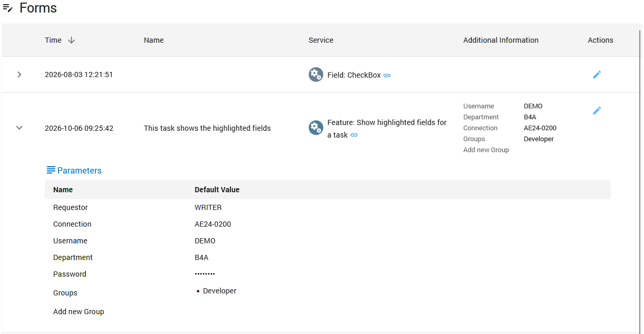This screenshot has height=334, width=644.
Task: Click B4A in the Parameters table
Action: [x=201, y=257]
